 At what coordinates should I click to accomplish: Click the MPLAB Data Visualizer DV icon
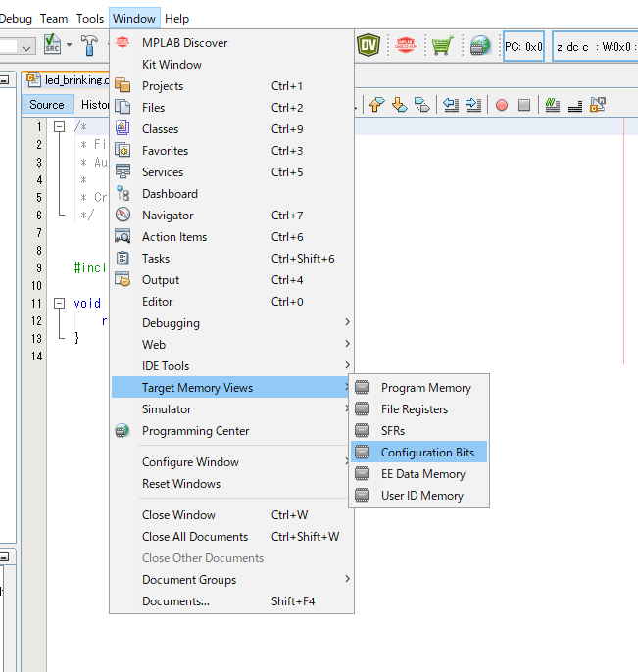368,45
